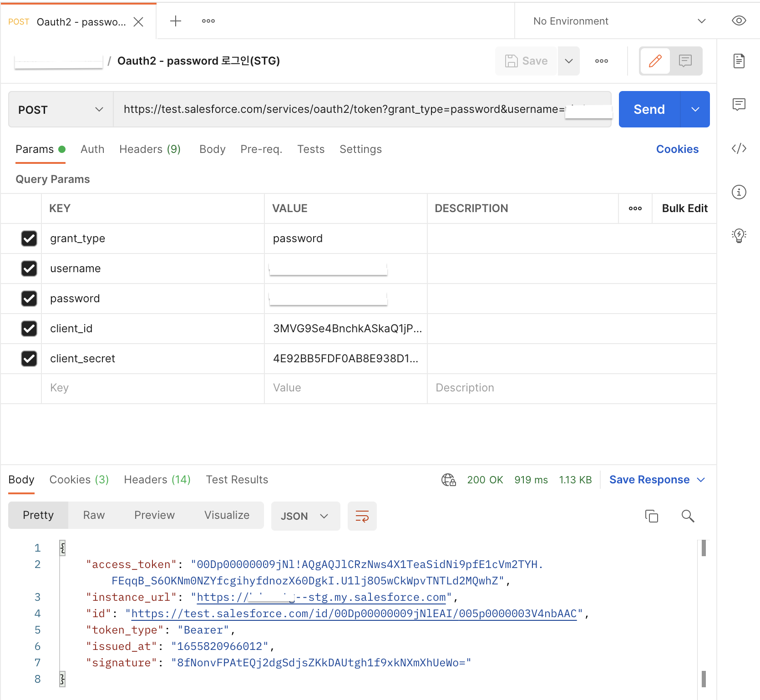Open the Test Results tab
This screenshot has width=760, height=700.
(x=237, y=480)
